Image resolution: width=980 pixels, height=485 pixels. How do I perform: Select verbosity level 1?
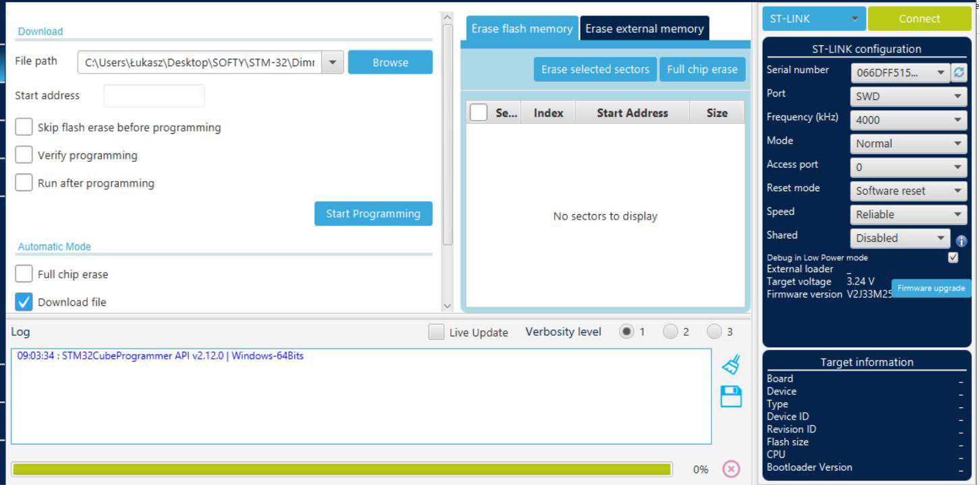pyautogui.click(x=626, y=332)
